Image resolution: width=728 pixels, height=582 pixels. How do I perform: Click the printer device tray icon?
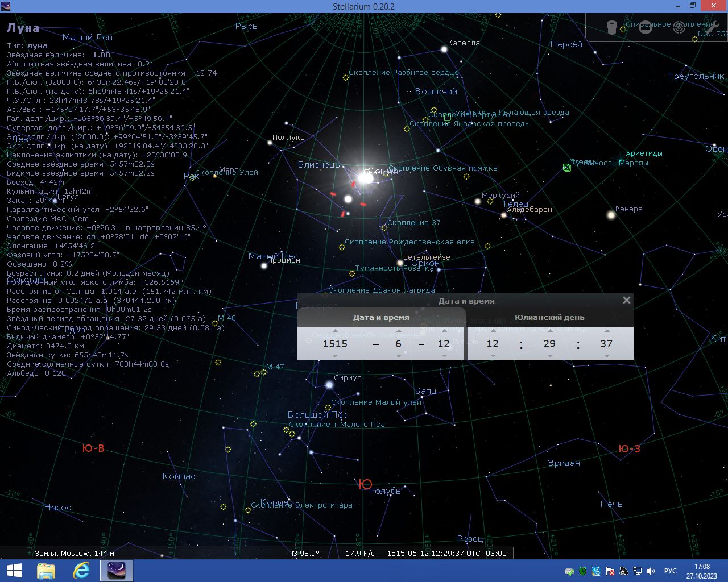point(569,571)
